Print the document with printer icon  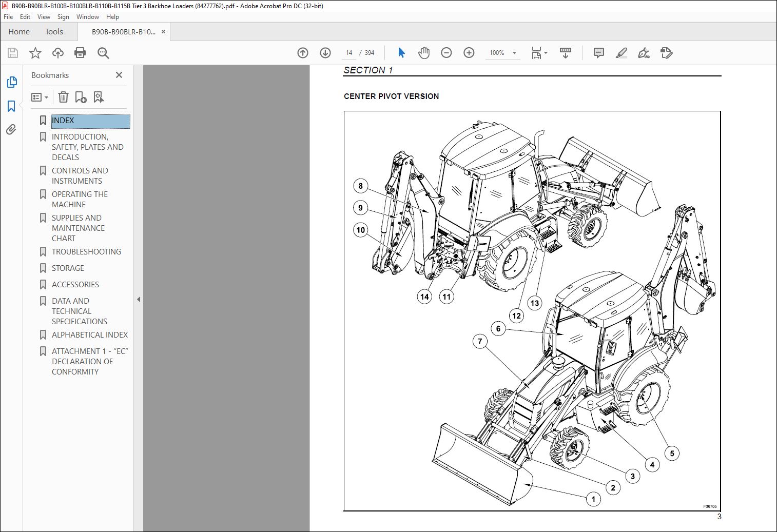[x=80, y=53]
